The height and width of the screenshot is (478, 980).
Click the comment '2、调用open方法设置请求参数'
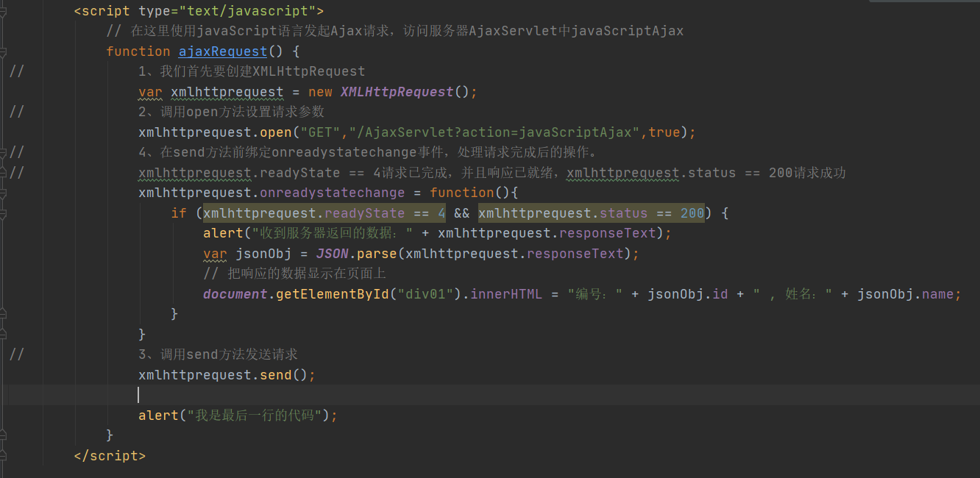point(231,112)
